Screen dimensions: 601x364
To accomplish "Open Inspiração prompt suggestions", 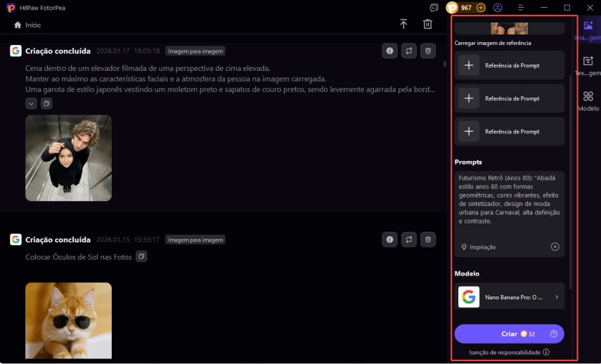I will point(479,247).
